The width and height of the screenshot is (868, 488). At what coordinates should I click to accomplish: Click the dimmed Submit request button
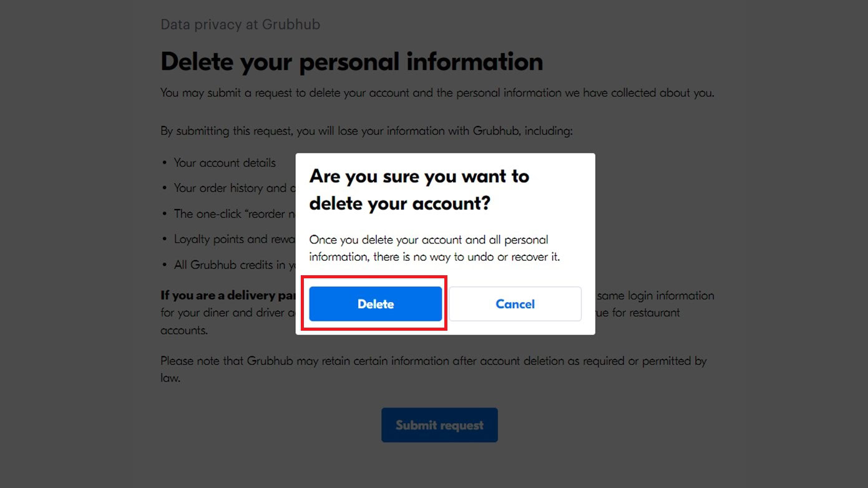tap(439, 425)
